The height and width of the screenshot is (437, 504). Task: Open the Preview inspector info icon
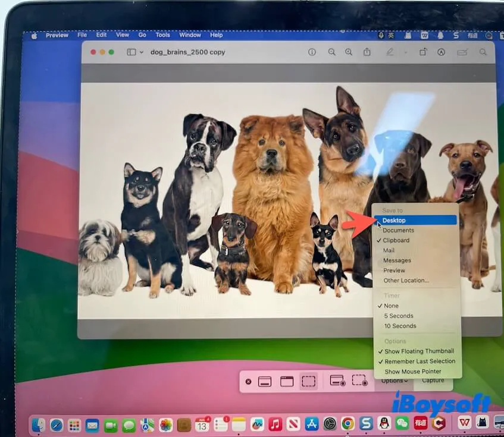point(312,52)
